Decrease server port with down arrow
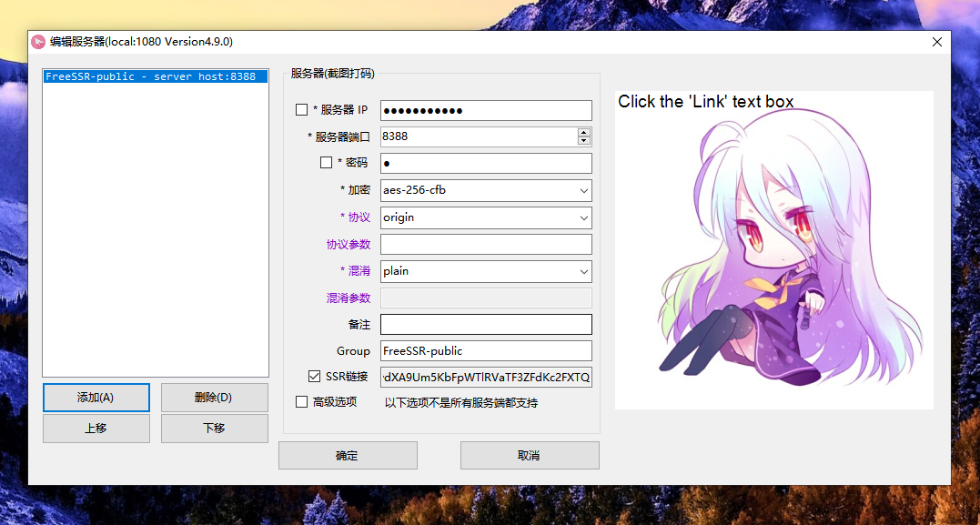The image size is (980, 525). coord(584,141)
